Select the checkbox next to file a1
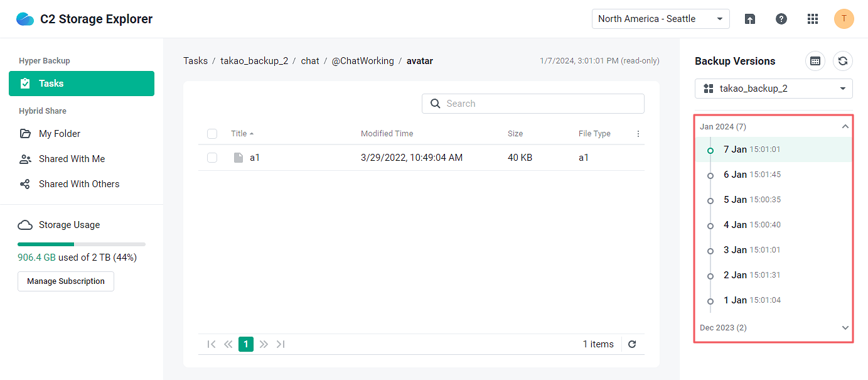 coord(212,158)
